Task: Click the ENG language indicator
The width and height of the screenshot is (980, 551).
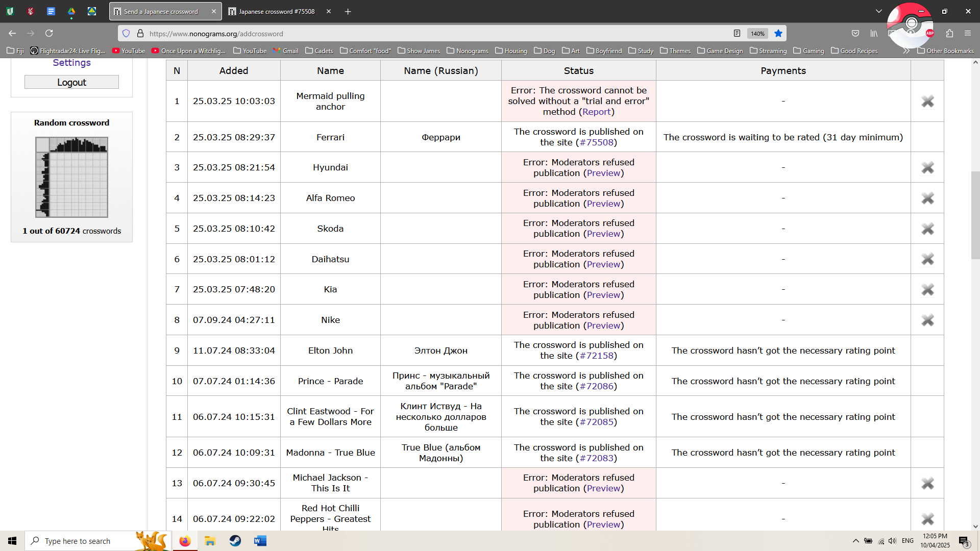Action: tap(908, 541)
